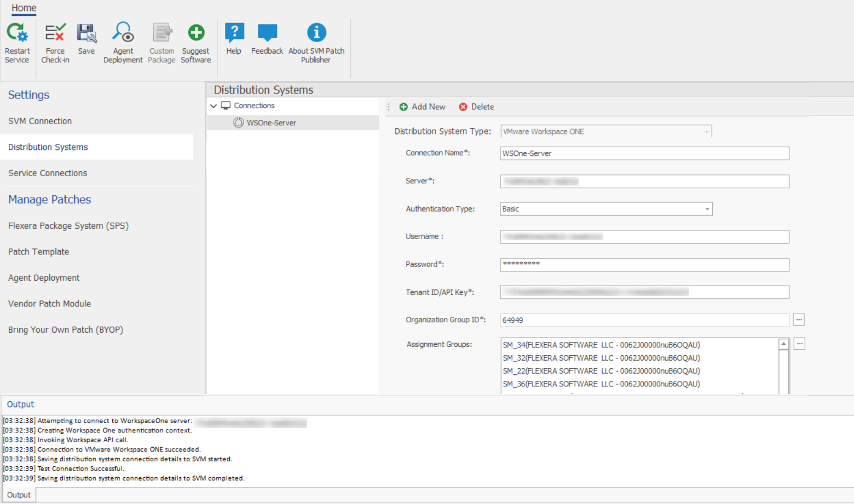Open the Authentication Type dropdown
854x504 pixels.
tap(707, 209)
